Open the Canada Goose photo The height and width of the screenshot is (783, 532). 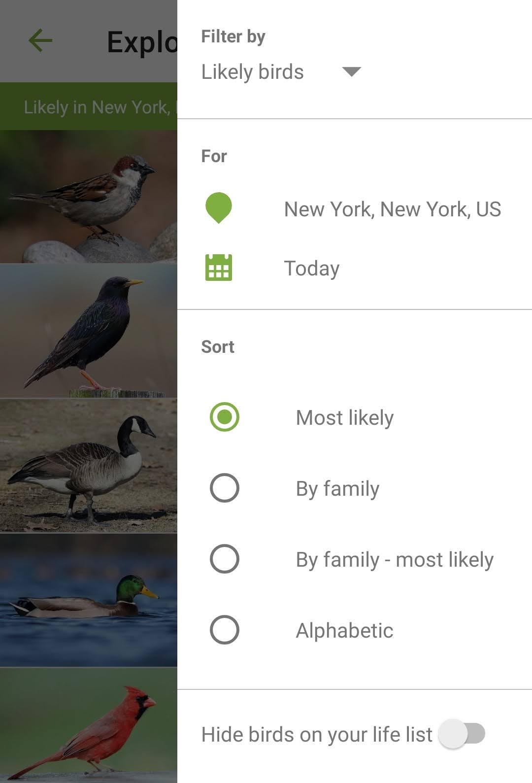89,466
